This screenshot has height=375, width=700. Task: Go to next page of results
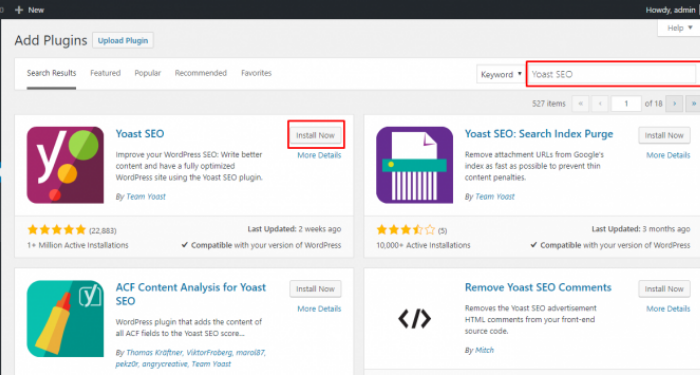[674, 104]
